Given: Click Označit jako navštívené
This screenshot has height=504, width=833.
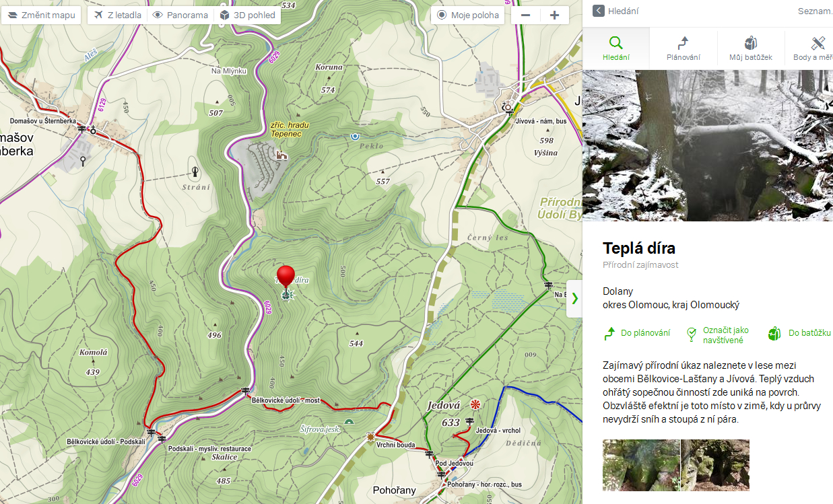Looking at the screenshot, I should click(x=717, y=335).
